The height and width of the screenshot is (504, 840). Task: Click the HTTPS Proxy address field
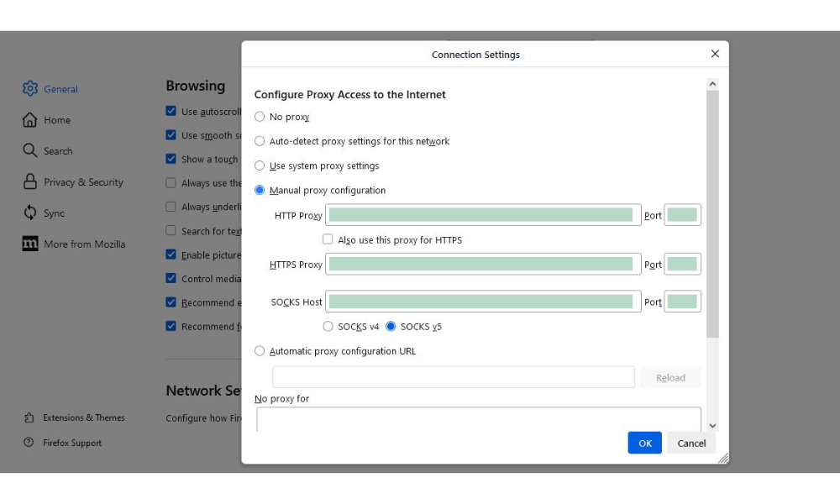(x=483, y=264)
